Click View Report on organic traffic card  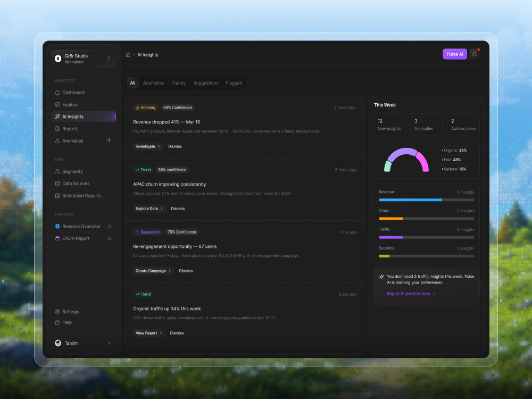click(x=148, y=333)
